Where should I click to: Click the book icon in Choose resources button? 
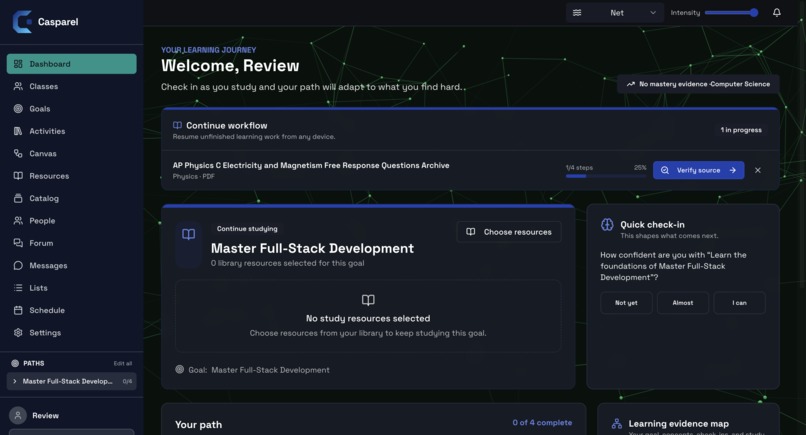(470, 232)
